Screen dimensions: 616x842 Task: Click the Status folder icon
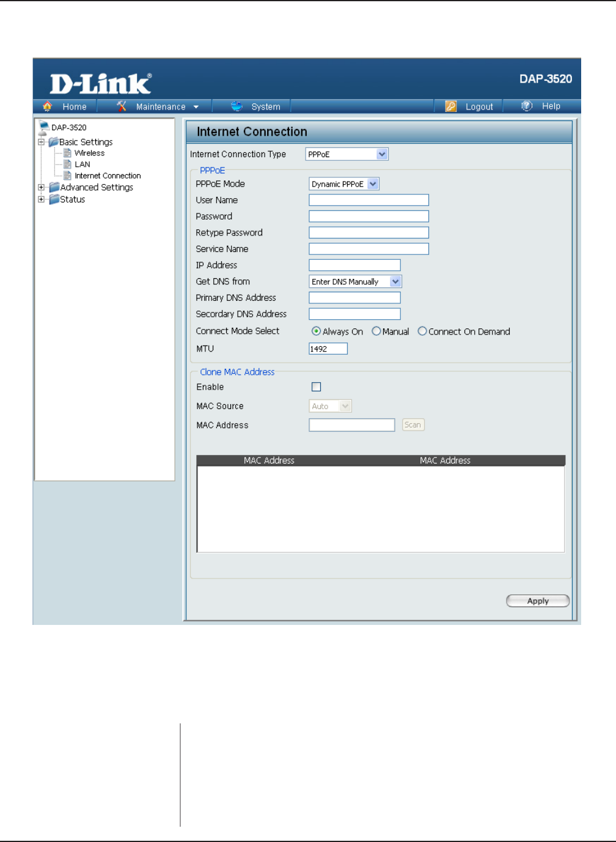click(54, 199)
